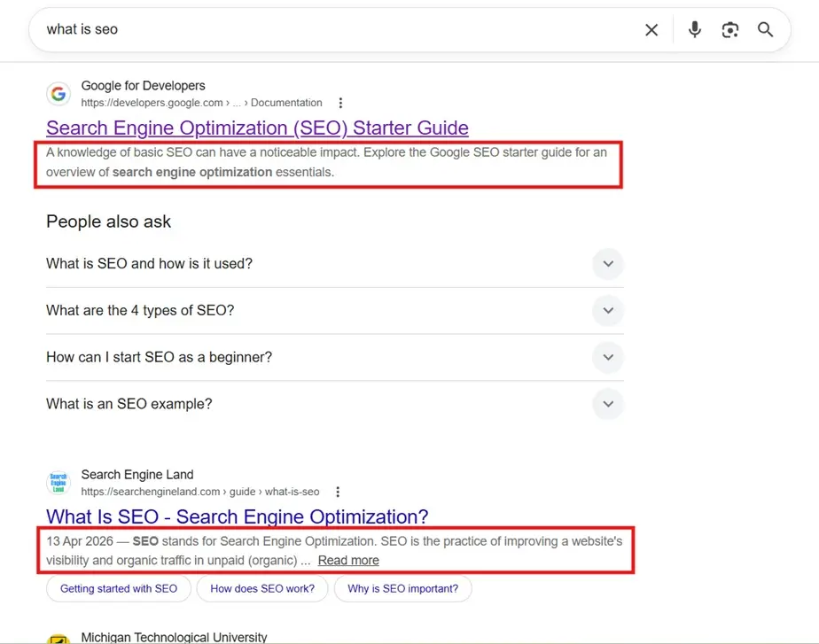Viewport: 819px width, 644px height.
Task: Clear the search box with the X icon
Action: 651,30
